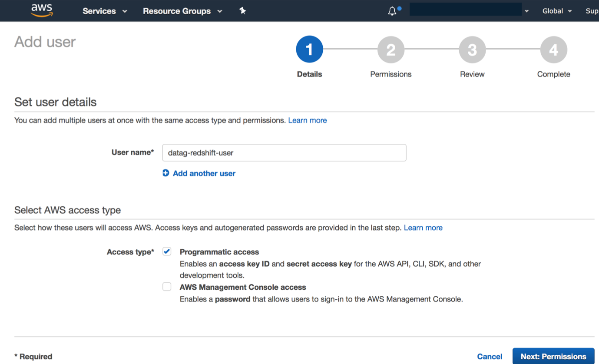Click the Add another user link

tap(204, 173)
